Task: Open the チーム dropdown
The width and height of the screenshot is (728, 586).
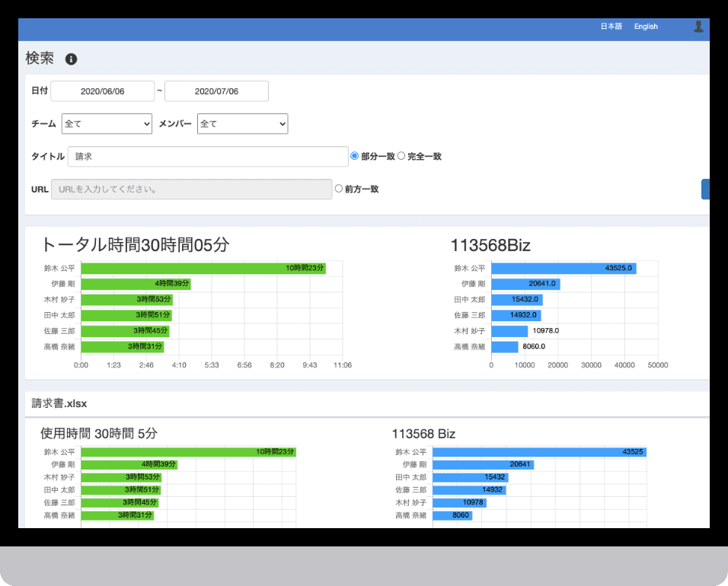Action: pyautogui.click(x=107, y=124)
